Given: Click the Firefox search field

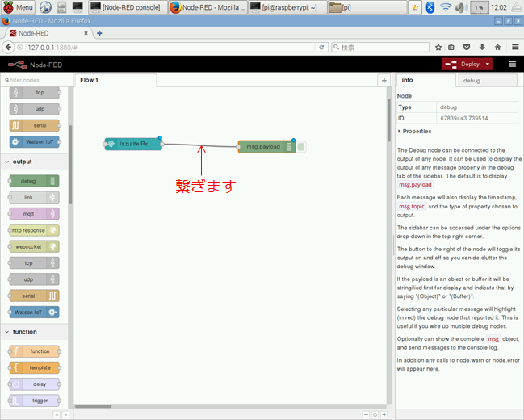Looking at the screenshot, I should coord(380,48).
